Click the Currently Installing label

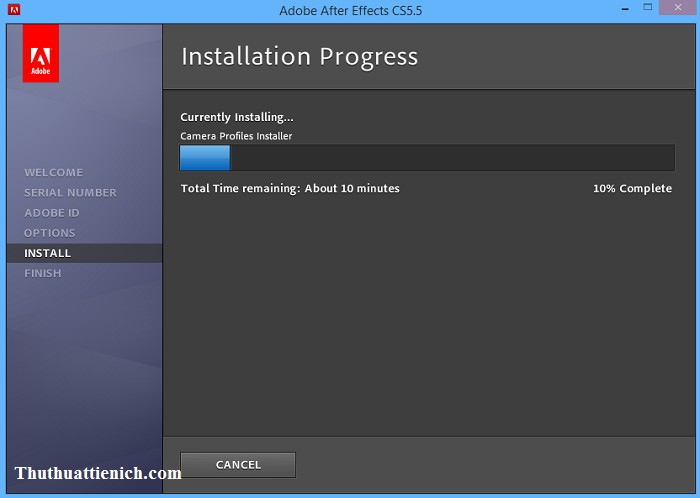237,117
